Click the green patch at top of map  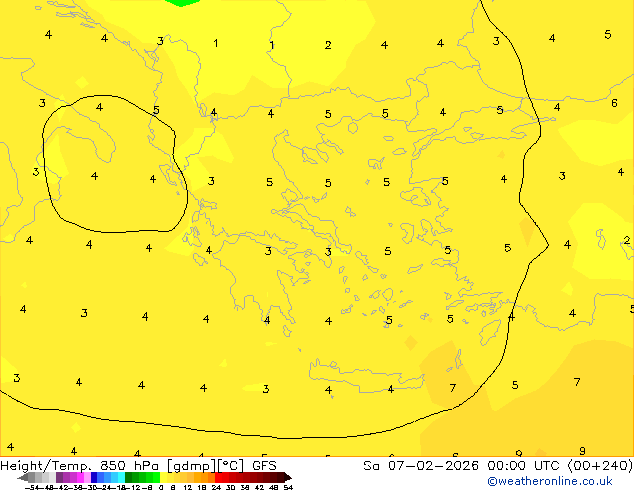[x=182, y=2]
